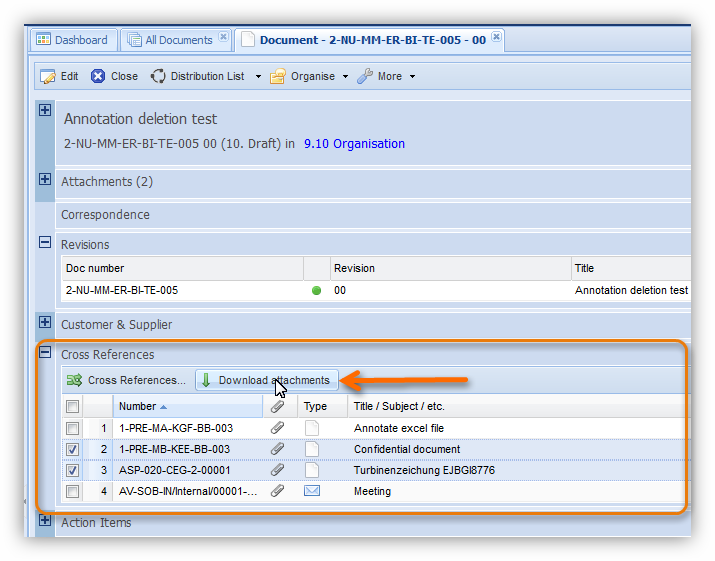Screen dimensions: 715x561
Task: Check the box for row 1-PRE-MA-KGF-BB-003
Action: 73,428
